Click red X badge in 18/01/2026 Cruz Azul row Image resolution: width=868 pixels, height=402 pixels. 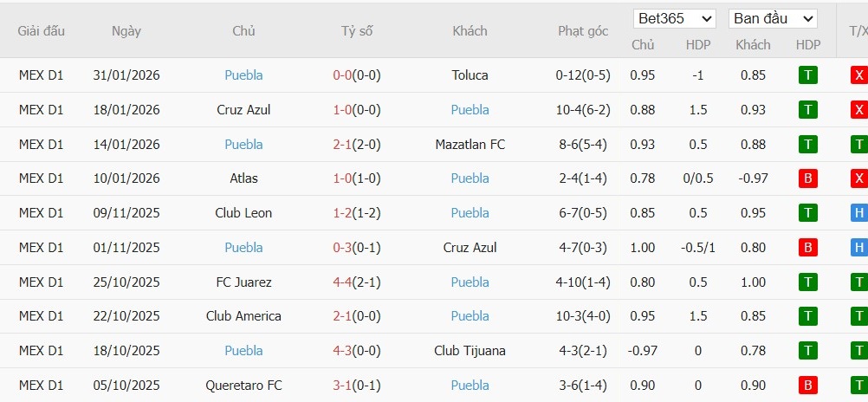click(x=858, y=110)
